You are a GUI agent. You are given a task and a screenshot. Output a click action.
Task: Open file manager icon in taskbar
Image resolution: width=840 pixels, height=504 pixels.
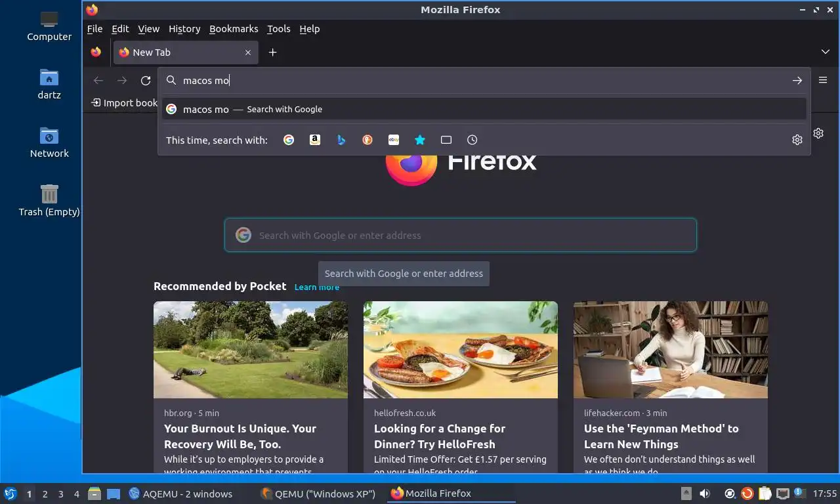pyautogui.click(x=94, y=493)
